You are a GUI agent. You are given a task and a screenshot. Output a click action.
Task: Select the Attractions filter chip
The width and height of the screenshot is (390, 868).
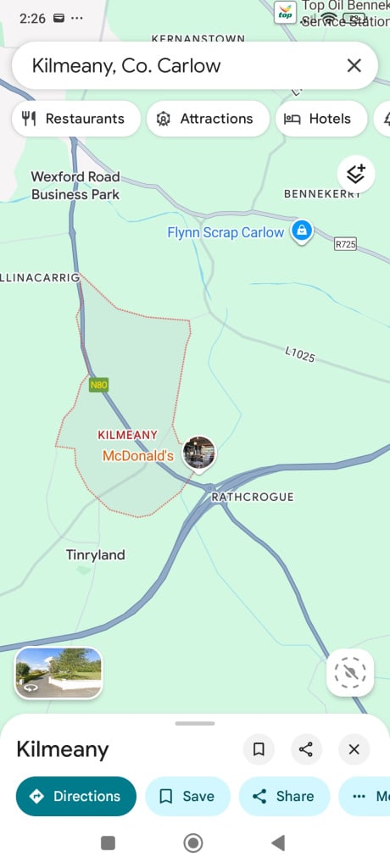pos(208,119)
